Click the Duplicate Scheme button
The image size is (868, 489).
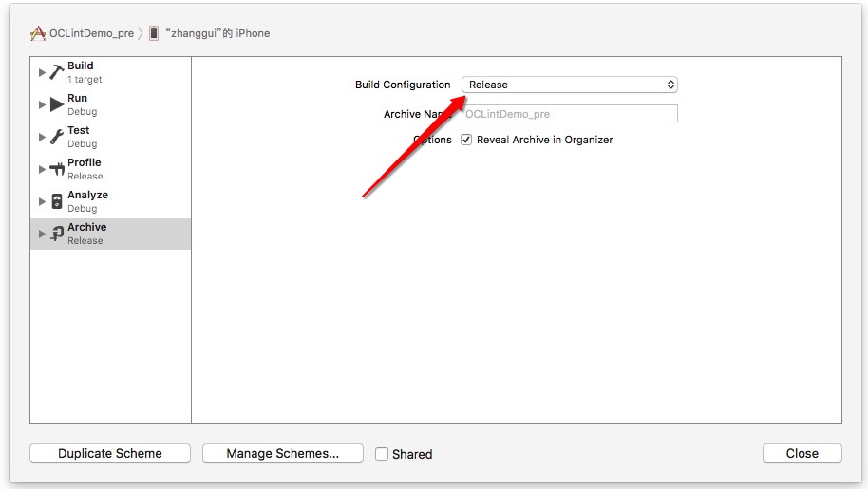[x=110, y=454]
